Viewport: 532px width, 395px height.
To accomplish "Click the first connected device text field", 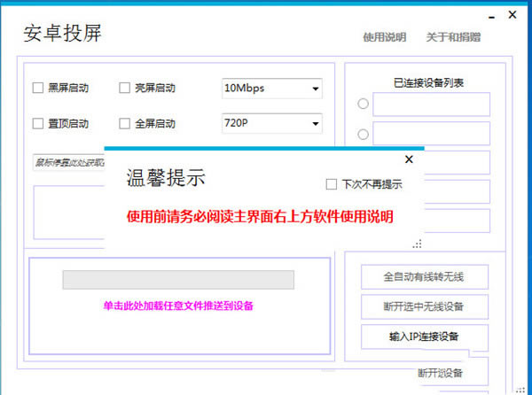I will click(x=431, y=105).
